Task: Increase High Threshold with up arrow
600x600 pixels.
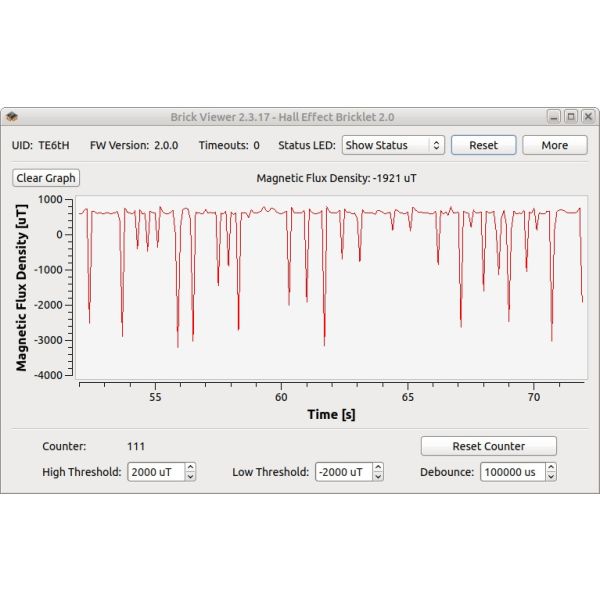Action: coord(190,467)
